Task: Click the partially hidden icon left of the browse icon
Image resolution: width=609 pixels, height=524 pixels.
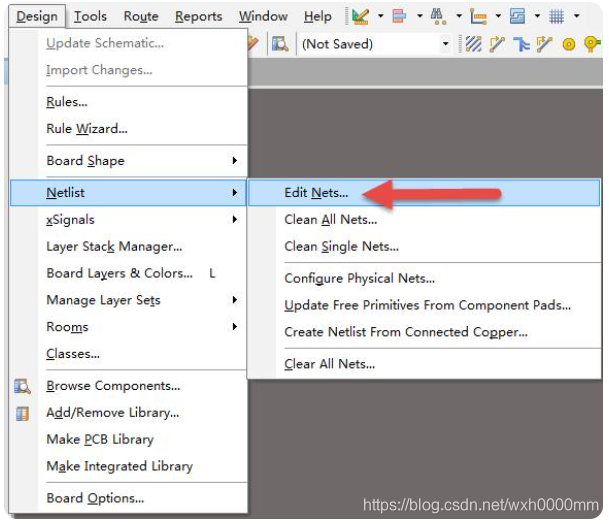Action: click(x=253, y=43)
